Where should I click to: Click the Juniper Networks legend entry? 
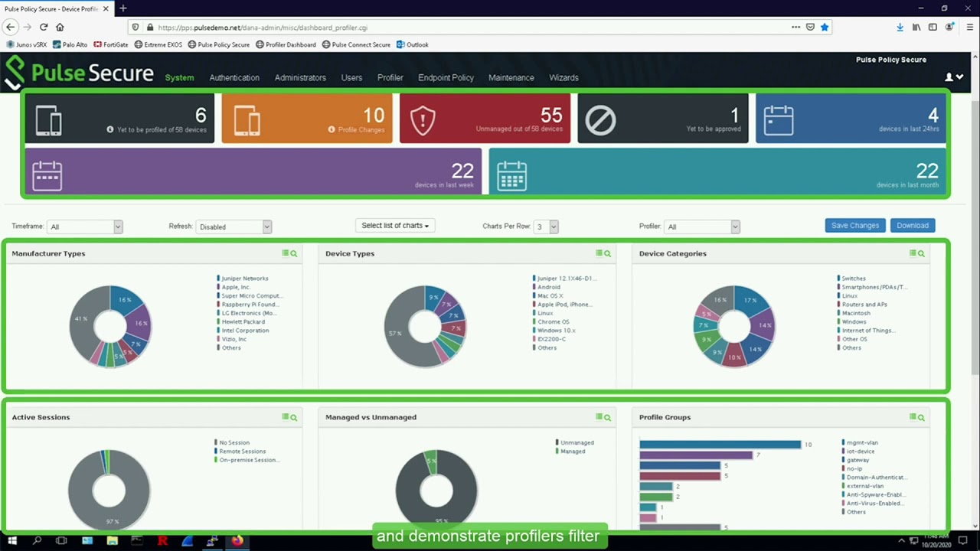coord(243,279)
